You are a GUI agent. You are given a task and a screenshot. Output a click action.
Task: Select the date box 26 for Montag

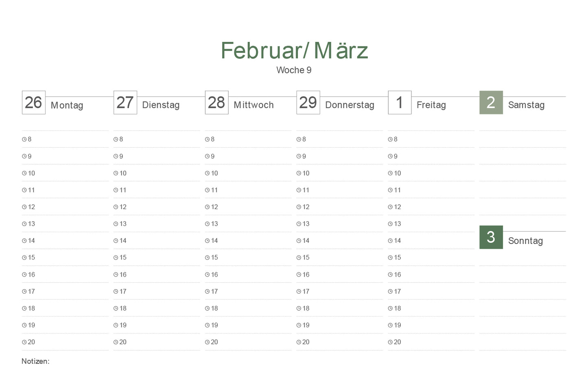point(33,102)
